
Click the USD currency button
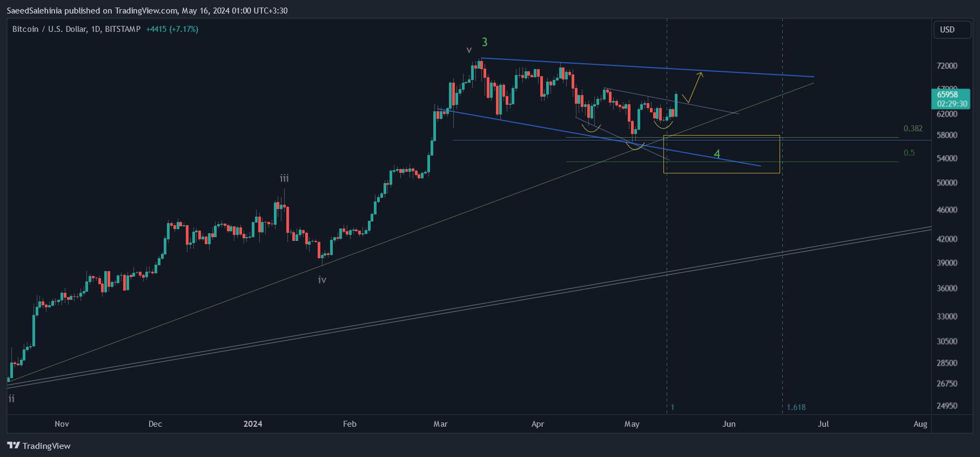952,30
